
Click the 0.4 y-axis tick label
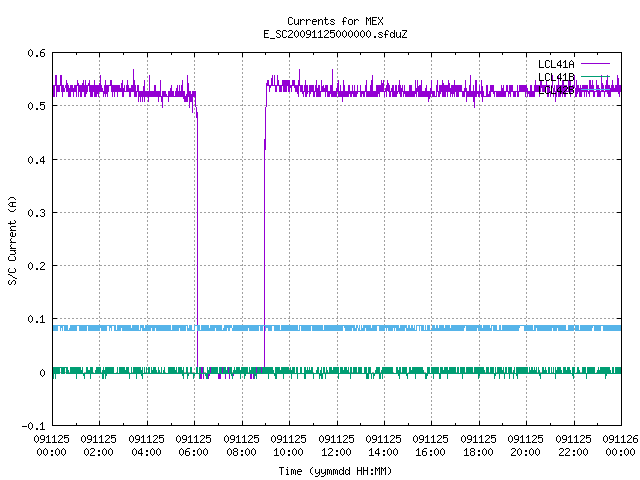tap(36, 160)
